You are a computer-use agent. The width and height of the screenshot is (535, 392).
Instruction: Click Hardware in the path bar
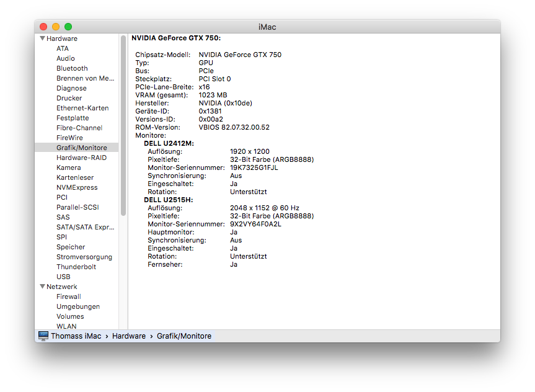(129, 336)
